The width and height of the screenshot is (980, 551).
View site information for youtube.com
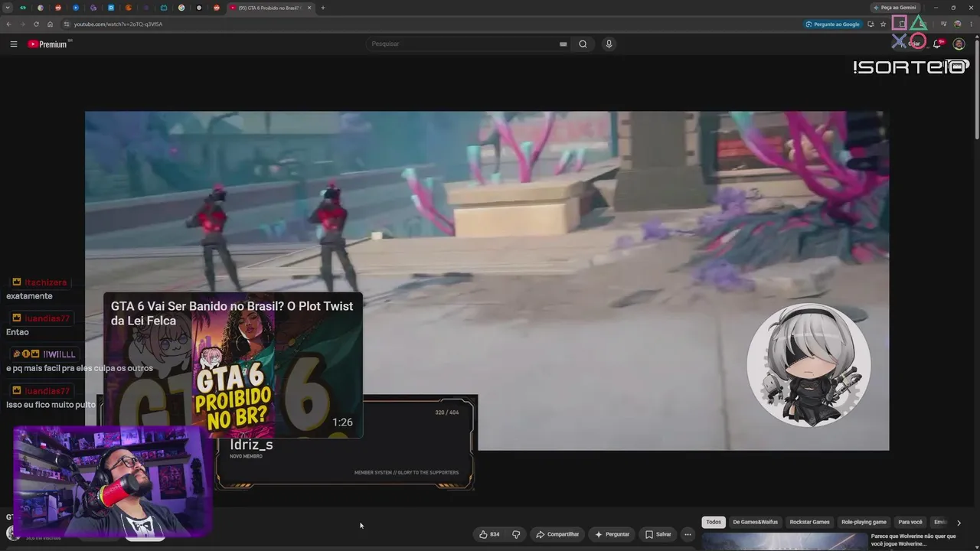(67, 24)
